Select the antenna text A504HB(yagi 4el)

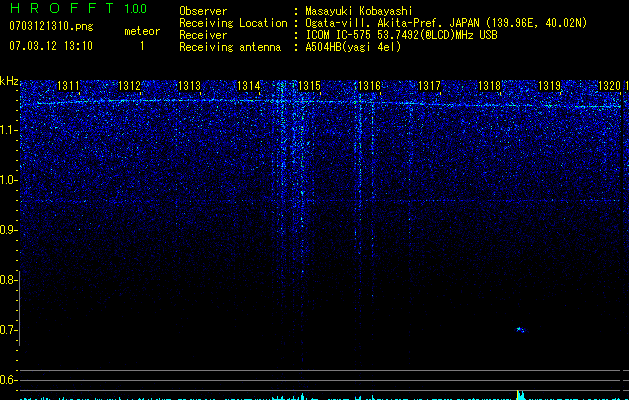(x=353, y=47)
